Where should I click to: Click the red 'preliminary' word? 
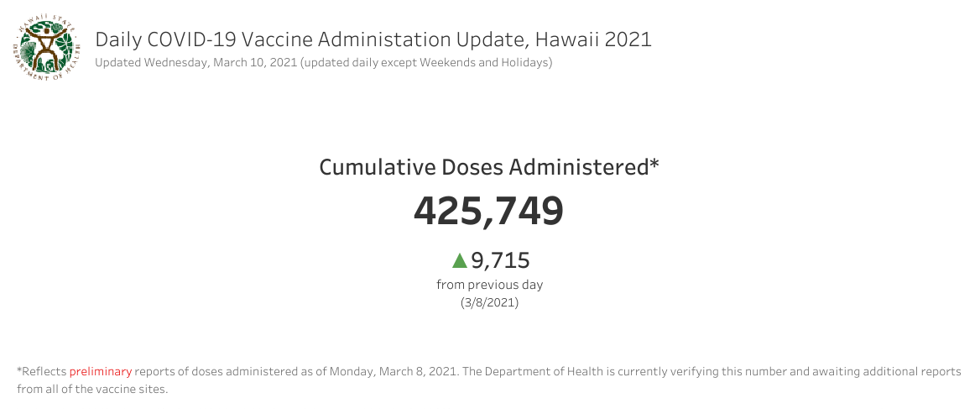pos(101,371)
